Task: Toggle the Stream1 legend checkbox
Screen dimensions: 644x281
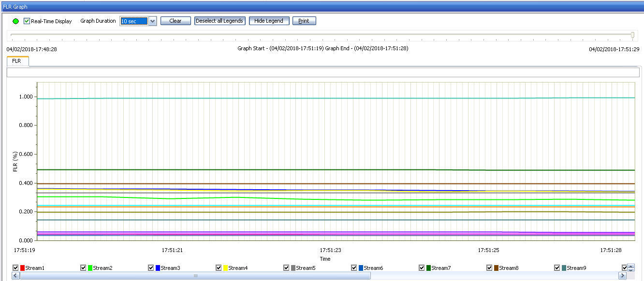Action: point(16,268)
